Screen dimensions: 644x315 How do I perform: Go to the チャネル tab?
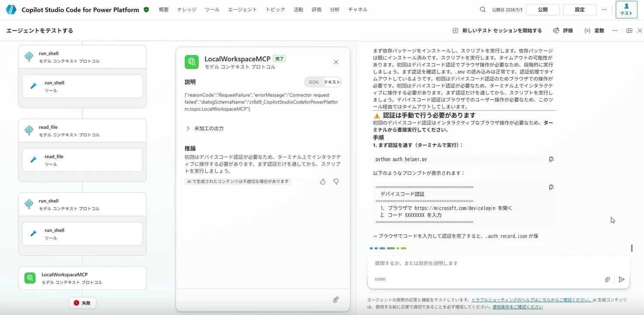click(358, 10)
